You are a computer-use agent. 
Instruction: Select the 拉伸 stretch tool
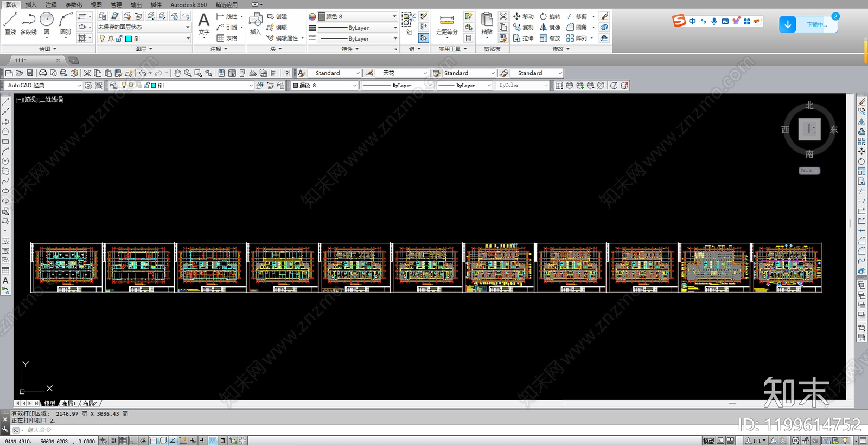point(524,38)
